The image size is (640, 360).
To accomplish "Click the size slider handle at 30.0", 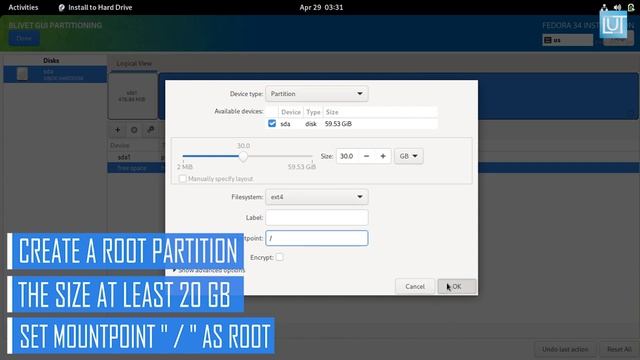I will [x=243, y=156].
